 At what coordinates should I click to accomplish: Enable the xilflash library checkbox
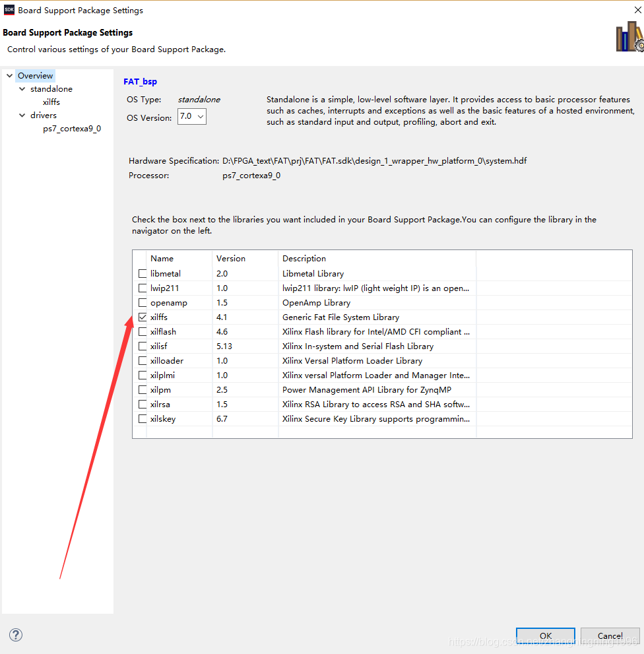tap(143, 331)
